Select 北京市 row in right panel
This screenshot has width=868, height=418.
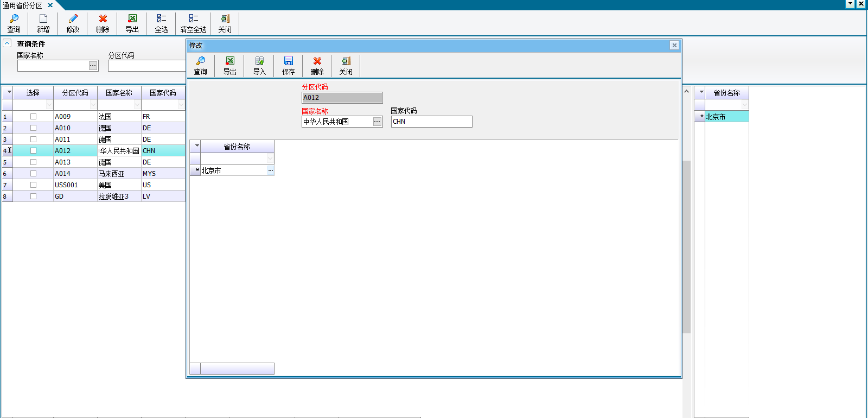(727, 117)
